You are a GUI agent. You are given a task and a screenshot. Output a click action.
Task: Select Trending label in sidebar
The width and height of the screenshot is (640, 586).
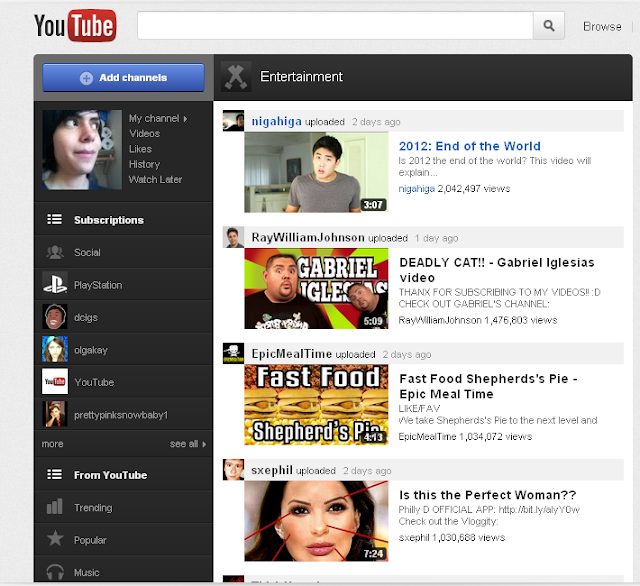[93, 508]
